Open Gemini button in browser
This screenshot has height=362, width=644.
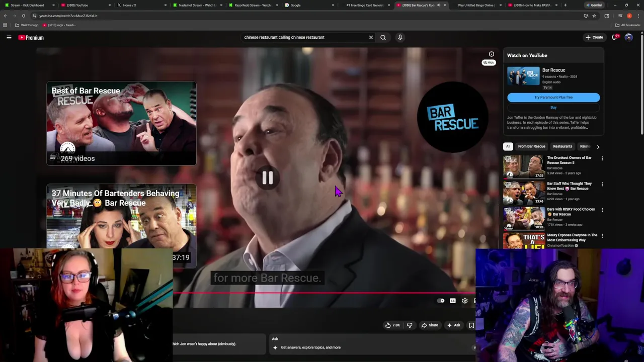pyautogui.click(x=594, y=5)
